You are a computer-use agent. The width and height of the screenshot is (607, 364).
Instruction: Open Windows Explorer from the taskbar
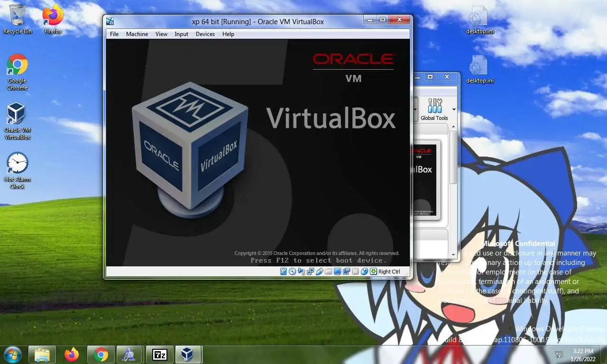(42, 355)
